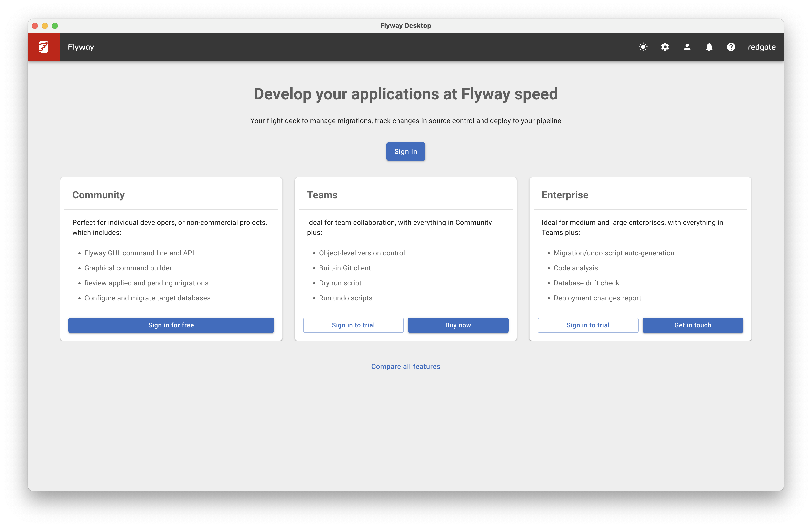
Task: Click the 'Your flight deck' subtitle text
Action: point(406,121)
